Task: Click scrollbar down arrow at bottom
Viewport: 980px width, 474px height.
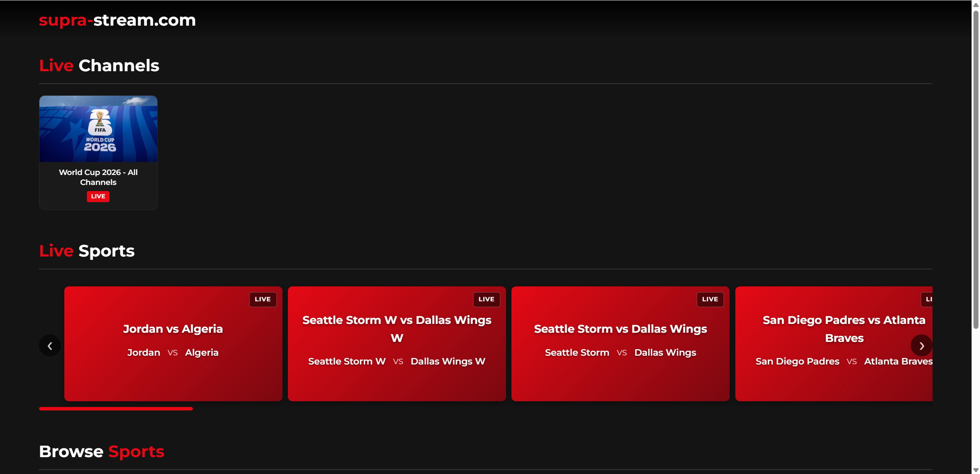Action: click(x=976, y=470)
